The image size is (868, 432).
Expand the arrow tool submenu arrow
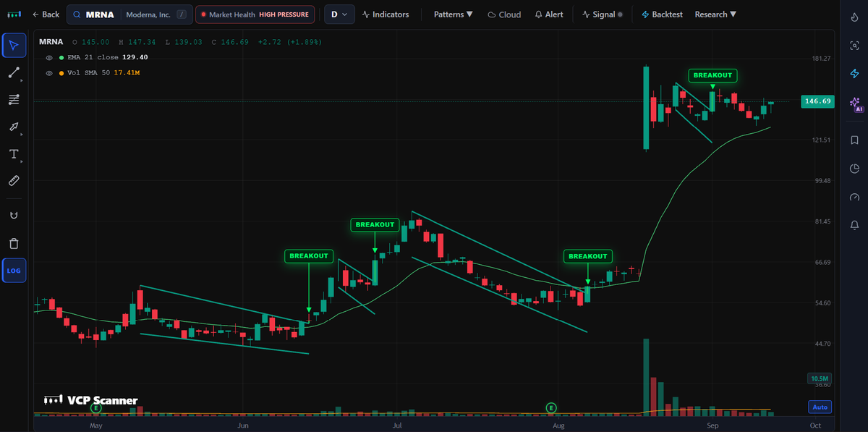pos(23,135)
